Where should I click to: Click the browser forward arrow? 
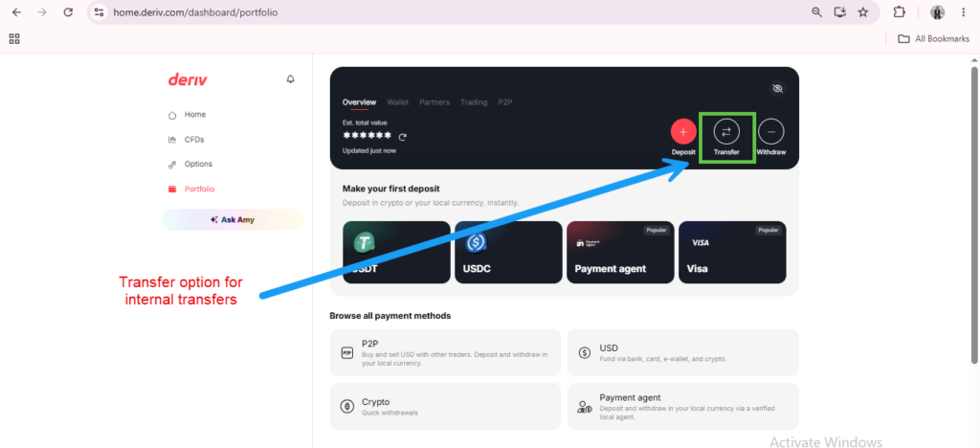click(x=42, y=12)
